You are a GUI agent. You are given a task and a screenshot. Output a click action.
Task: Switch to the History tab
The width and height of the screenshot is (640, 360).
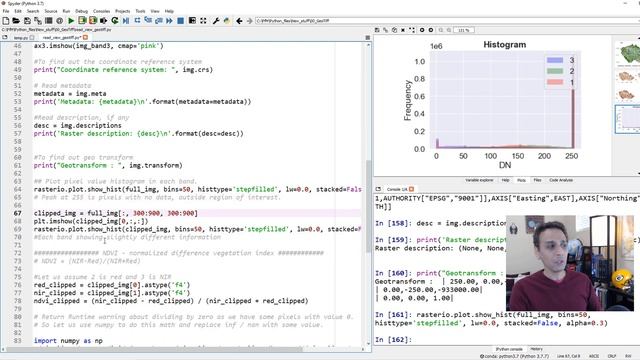tap(536, 349)
